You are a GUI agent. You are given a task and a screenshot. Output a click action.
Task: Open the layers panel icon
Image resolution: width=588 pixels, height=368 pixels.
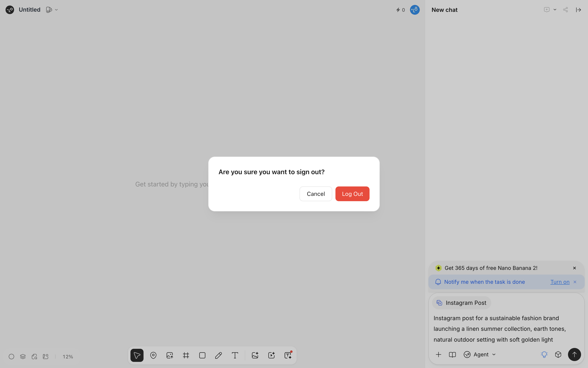pyautogui.click(x=23, y=357)
